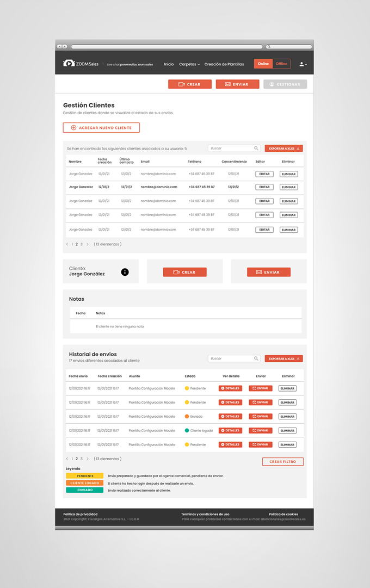Click the black info icon beside Jorge González
The image size is (370, 588).
coord(125,272)
